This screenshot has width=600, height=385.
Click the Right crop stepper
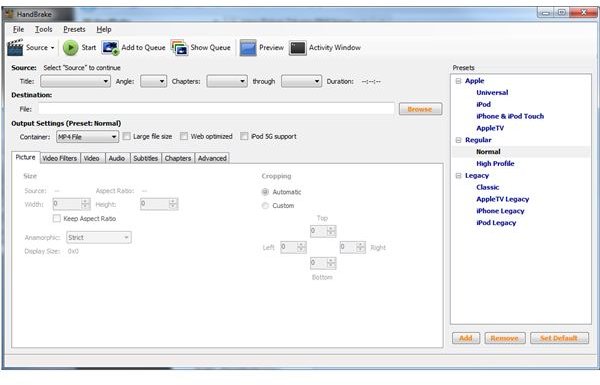click(x=353, y=247)
